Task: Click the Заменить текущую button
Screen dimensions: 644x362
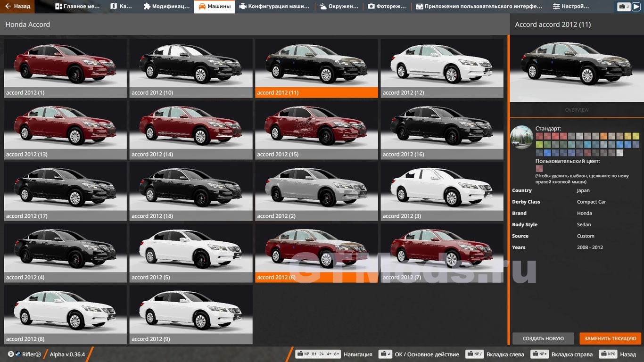Action: [x=611, y=338]
